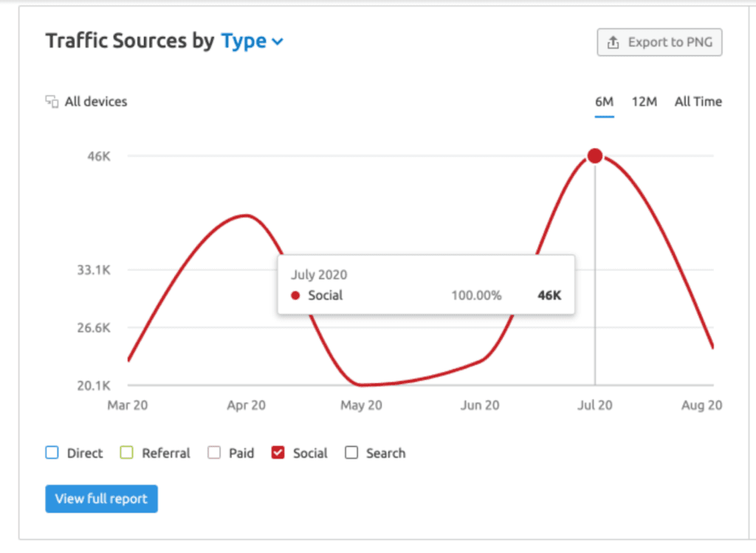Screen dimensions: 756x553
Task: Export the chart to PNG
Action: coord(659,42)
